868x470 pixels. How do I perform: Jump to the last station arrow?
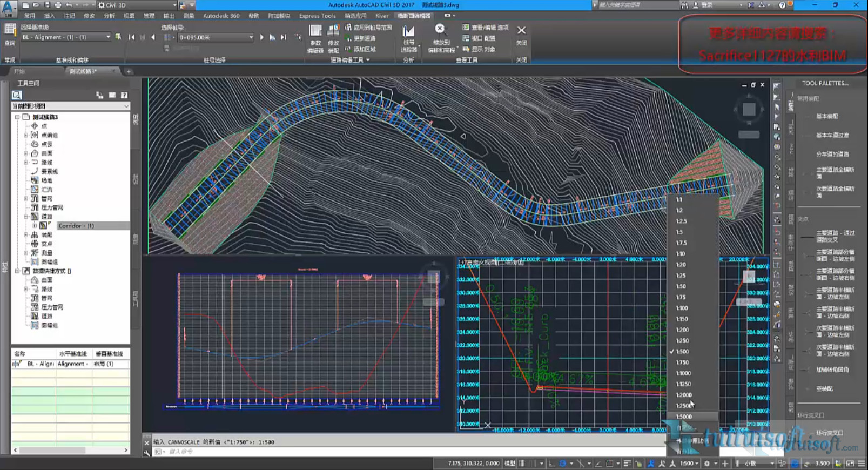click(x=284, y=37)
